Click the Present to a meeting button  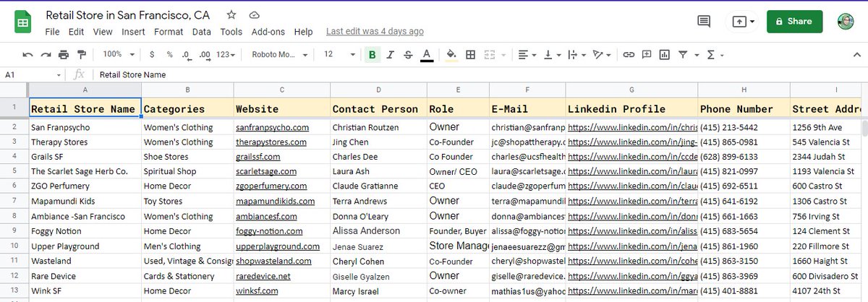(743, 22)
